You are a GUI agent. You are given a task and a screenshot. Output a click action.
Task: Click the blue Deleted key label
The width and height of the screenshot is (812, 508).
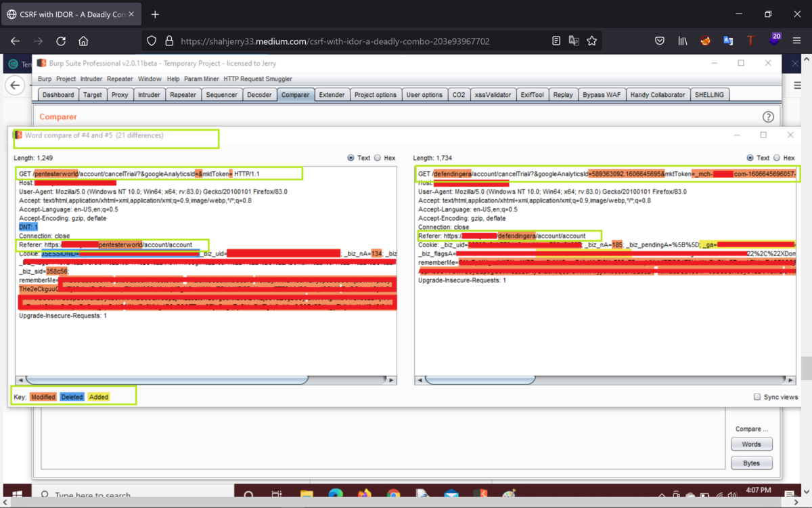(72, 397)
